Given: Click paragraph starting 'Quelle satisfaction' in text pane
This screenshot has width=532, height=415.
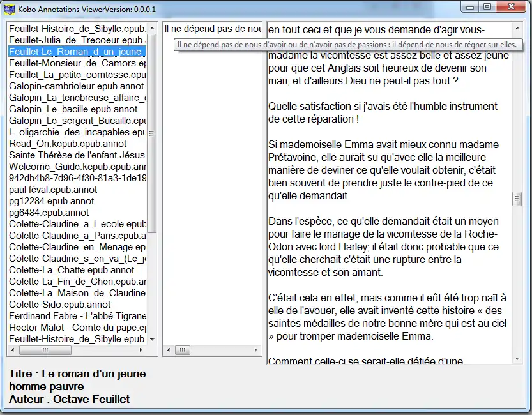Looking at the screenshot, I should click(x=383, y=112).
